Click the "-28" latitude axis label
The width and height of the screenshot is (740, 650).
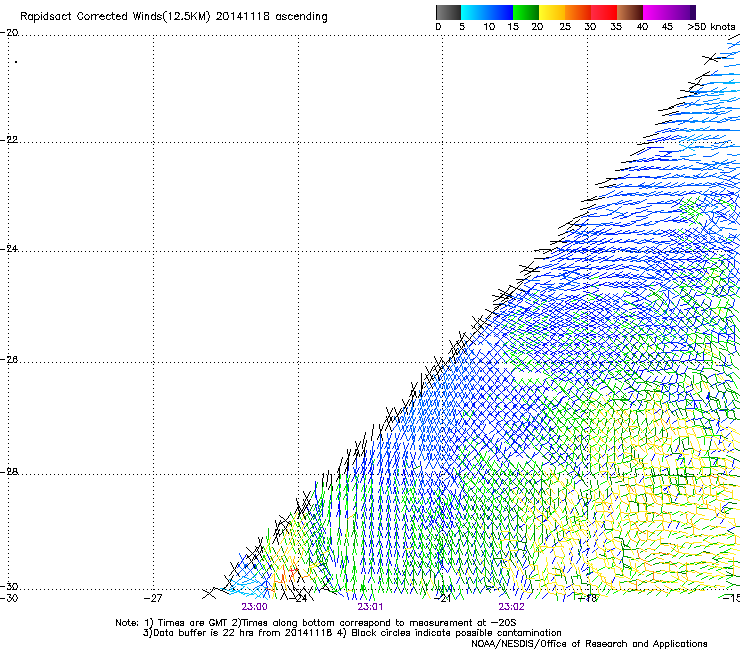click(x=9, y=472)
